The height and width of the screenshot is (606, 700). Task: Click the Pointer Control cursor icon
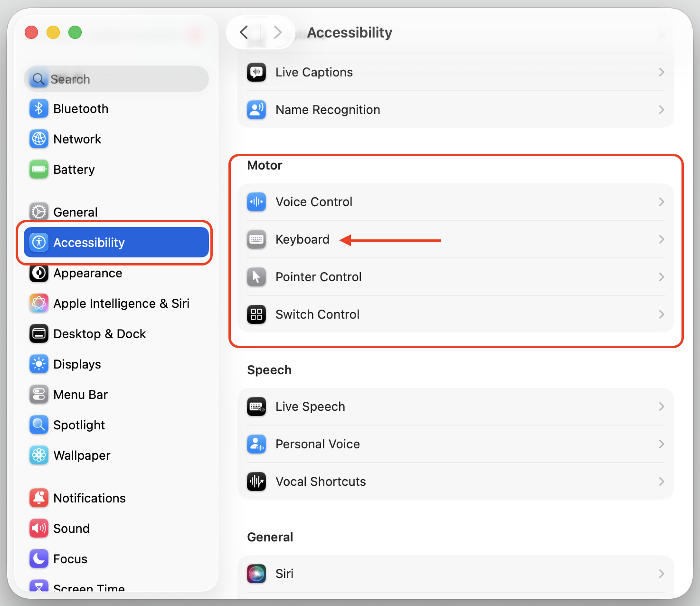point(256,277)
